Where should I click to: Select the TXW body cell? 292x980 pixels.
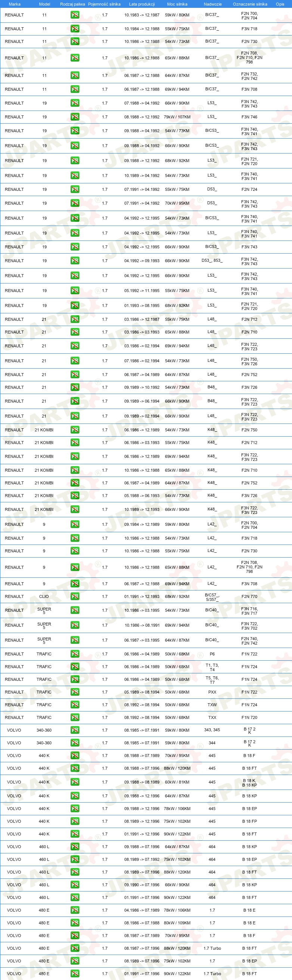point(212,705)
